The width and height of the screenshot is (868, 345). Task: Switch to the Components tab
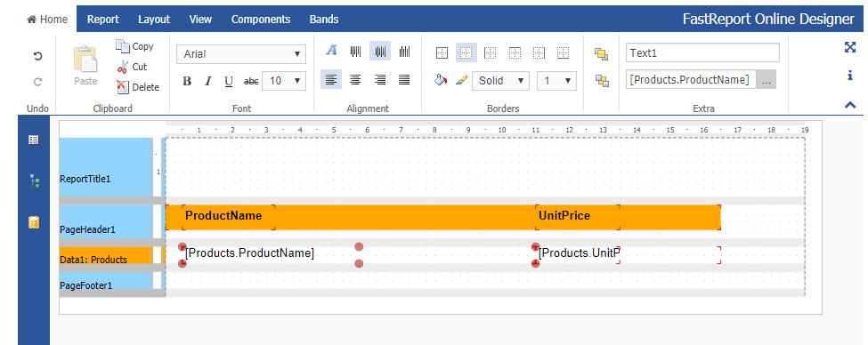click(x=261, y=20)
